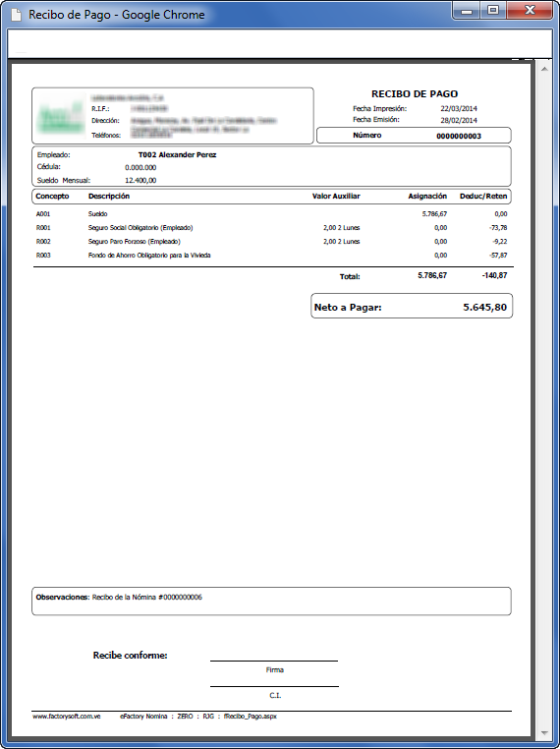The height and width of the screenshot is (749, 560).
Task: Close the Recibo de Pago window
Action: click(x=529, y=11)
